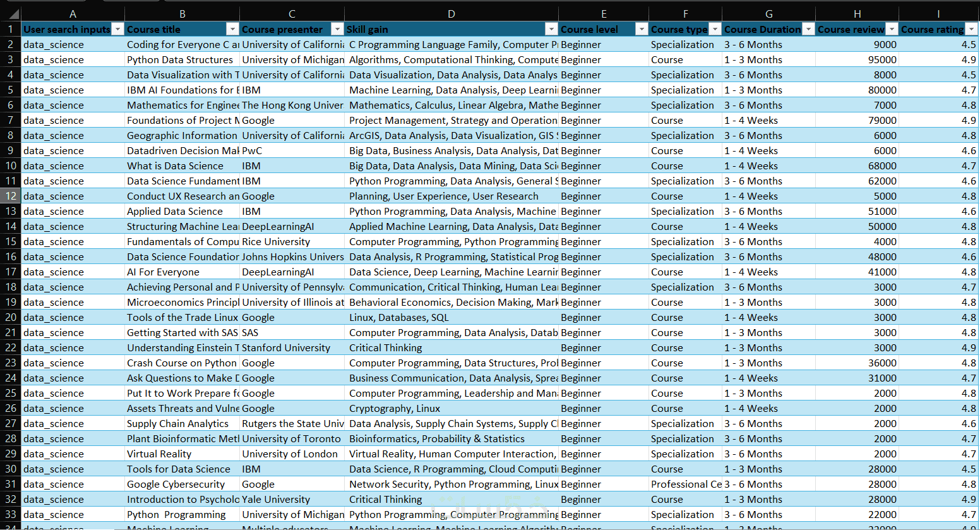Open filter dropdown for Course type column
Viewport: 980px width, 530px height.
(x=715, y=29)
